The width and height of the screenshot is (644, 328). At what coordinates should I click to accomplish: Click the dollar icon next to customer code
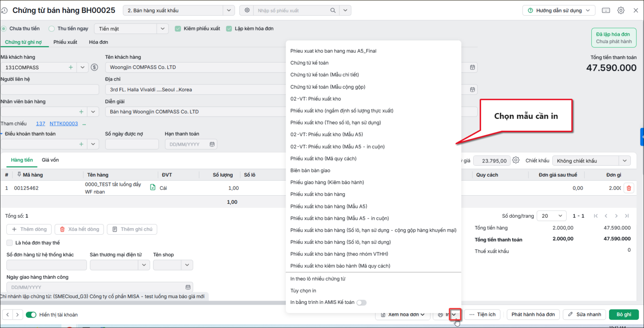pyautogui.click(x=94, y=67)
